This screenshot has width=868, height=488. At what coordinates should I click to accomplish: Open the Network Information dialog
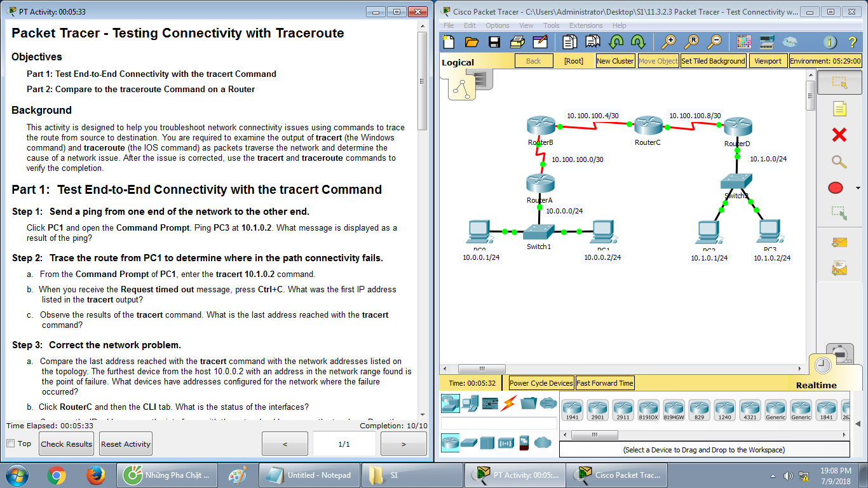pyautogui.click(x=831, y=42)
